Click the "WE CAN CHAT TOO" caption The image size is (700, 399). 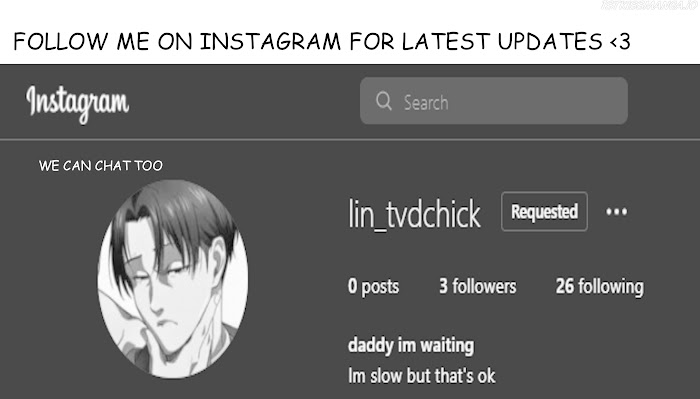coord(101,166)
